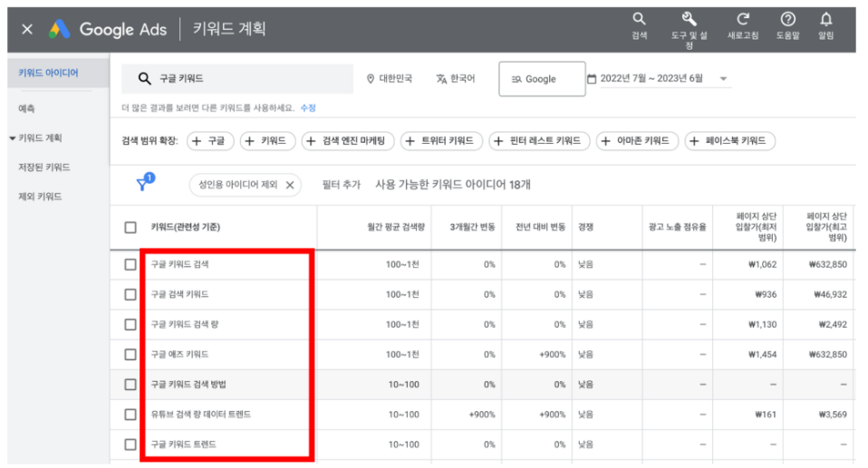Click the 한국어 language translate icon
The image size is (868, 468).
pos(441,79)
